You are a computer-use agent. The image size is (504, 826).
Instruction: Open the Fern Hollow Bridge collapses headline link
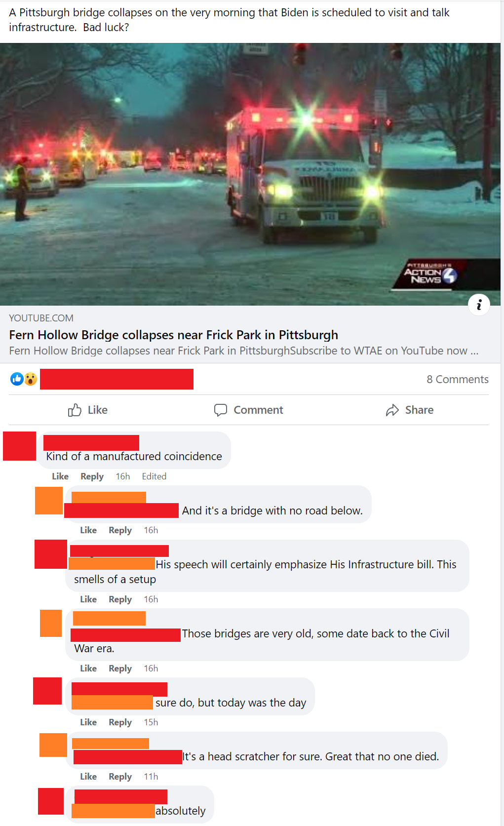pyautogui.click(x=174, y=335)
